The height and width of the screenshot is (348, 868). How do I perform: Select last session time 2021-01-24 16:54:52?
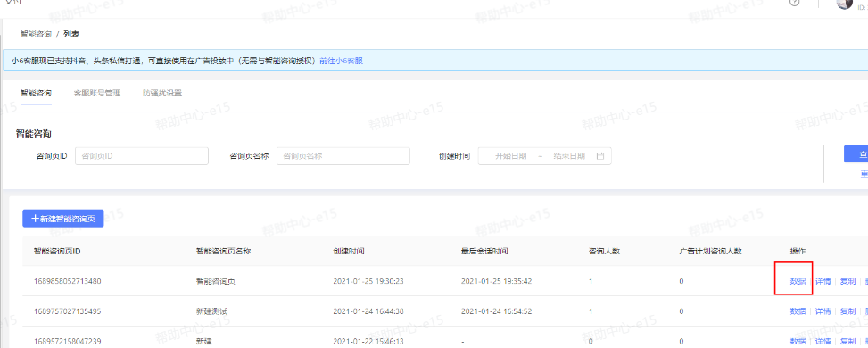point(497,311)
